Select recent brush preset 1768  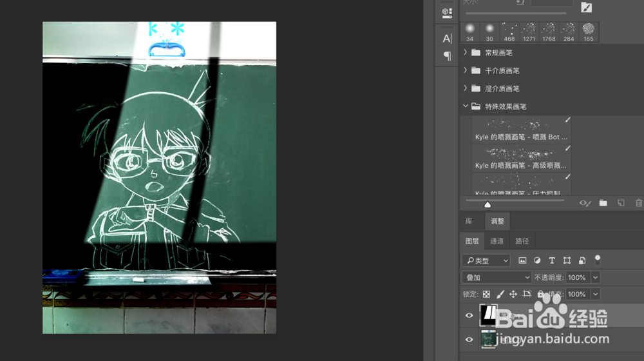click(549, 32)
